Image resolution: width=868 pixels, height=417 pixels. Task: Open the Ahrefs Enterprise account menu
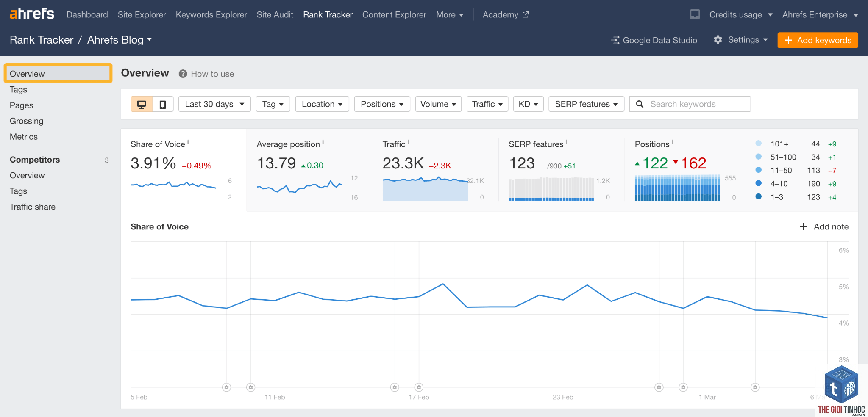(820, 14)
